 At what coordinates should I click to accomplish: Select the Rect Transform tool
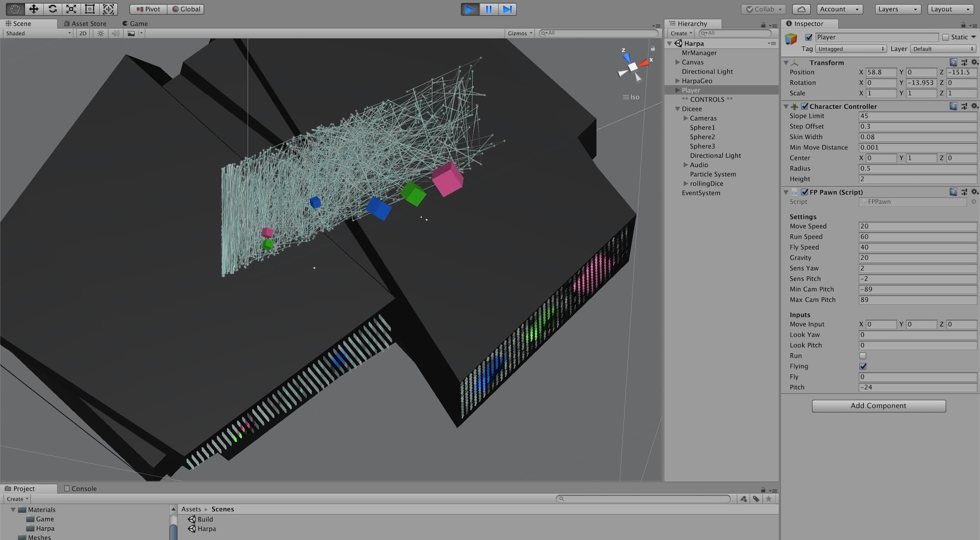click(90, 9)
